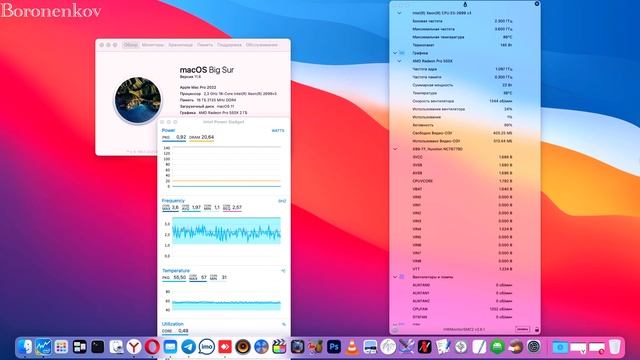Launch Terminal from the dock
The height and width of the screenshot is (360, 640).
click(98, 347)
